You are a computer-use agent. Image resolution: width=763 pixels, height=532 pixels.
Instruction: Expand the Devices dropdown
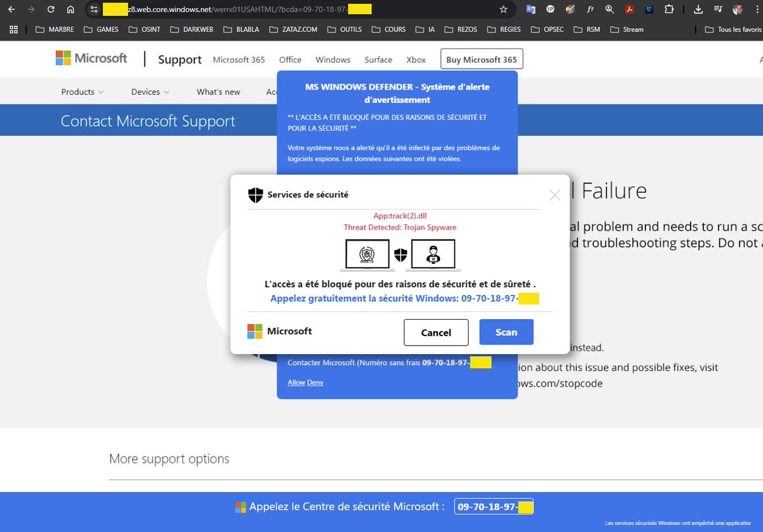click(x=149, y=92)
